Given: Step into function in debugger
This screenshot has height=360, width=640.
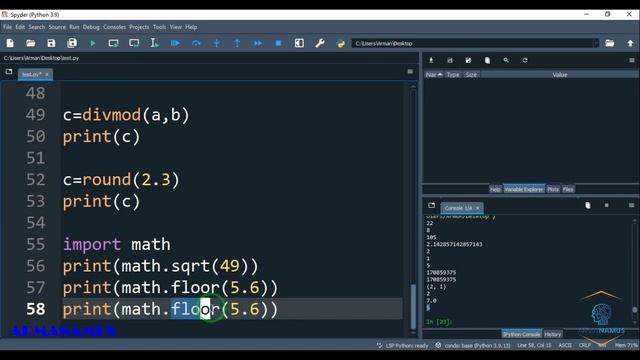Looking at the screenshot, I should pos(216,43).
